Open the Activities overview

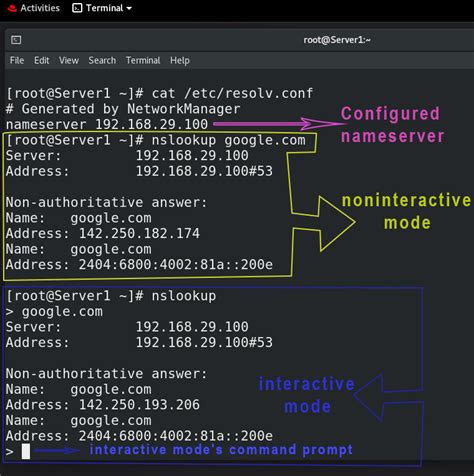coord(40,8)
